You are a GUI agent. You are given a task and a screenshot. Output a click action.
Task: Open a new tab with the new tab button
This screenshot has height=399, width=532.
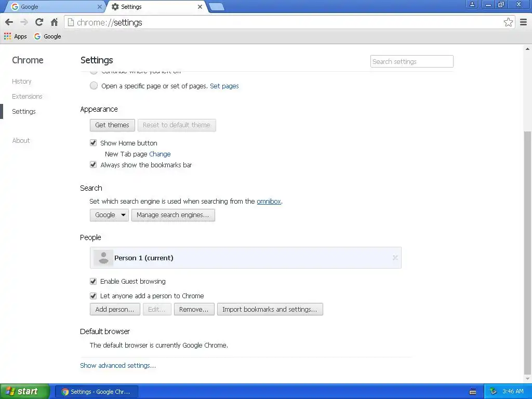[x=217, y=7]
